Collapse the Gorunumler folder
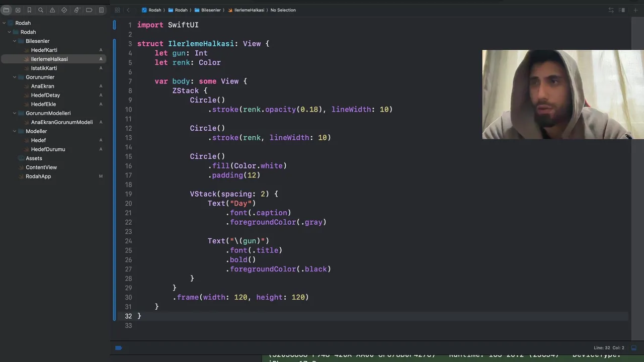Screen dimensions: 644x362 (x=15, y=77)
